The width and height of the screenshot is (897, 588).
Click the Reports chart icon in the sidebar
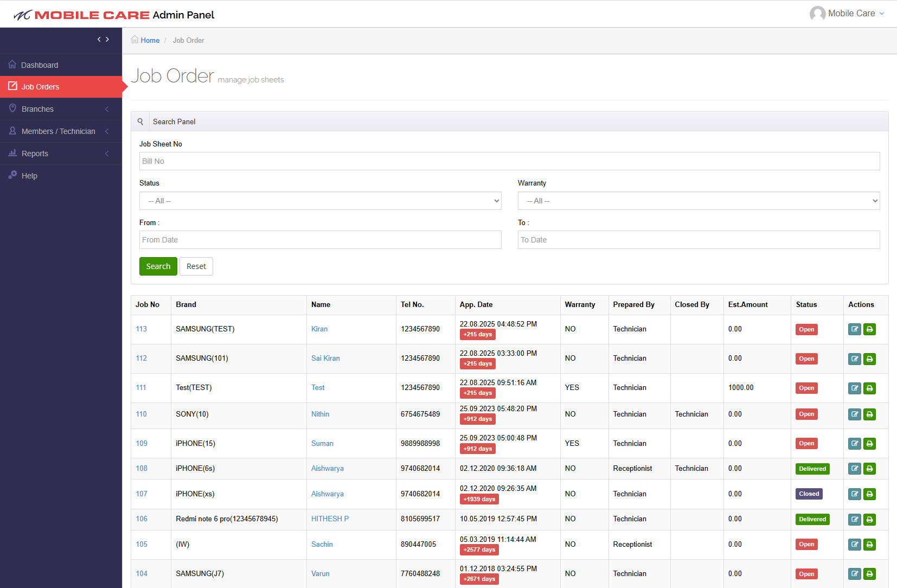[x=12, y=153]
